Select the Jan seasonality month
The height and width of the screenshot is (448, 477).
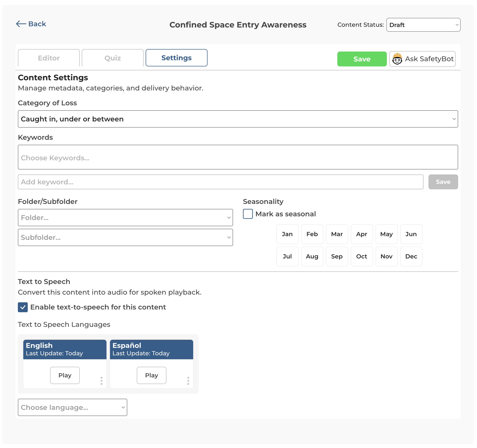[x=287, y=234]
